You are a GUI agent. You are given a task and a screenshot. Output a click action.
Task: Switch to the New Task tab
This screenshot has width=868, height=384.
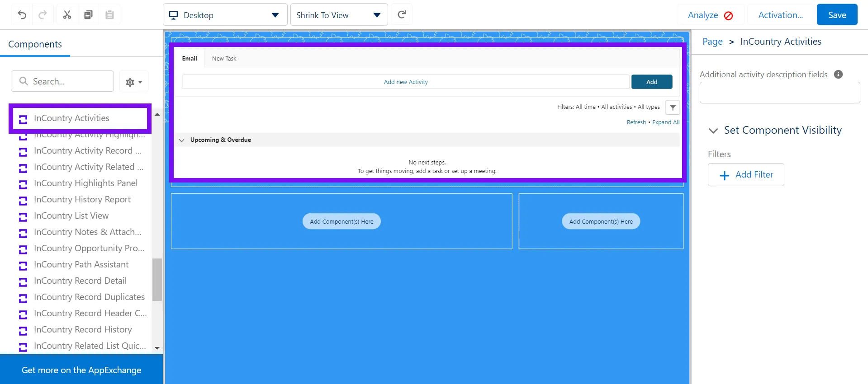224,59
